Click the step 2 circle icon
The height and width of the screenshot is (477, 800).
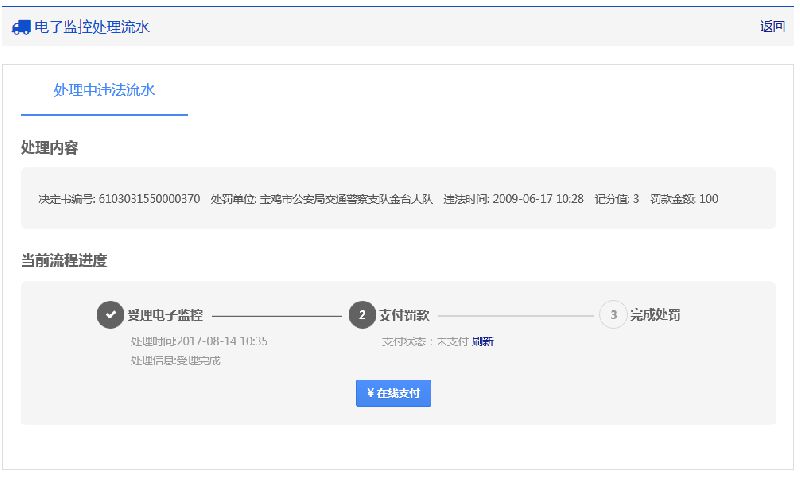coord(361,315)
